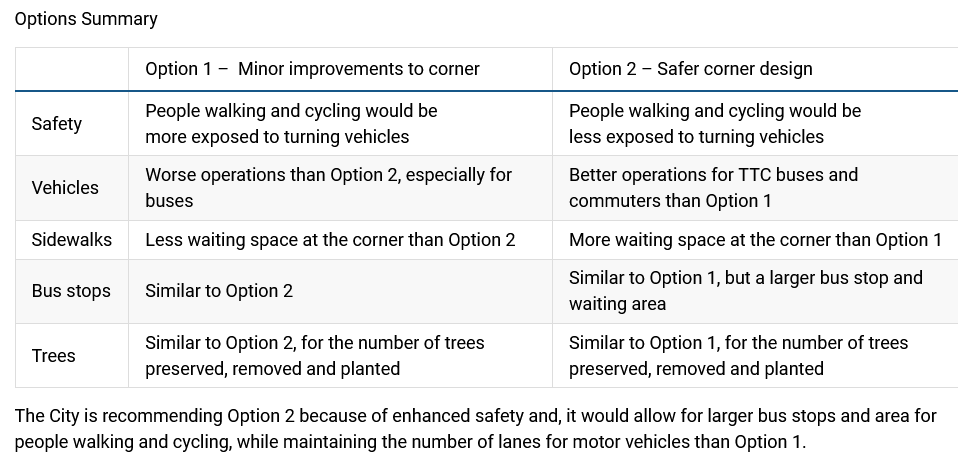Click the "Options Summary" heading
This screenshot has width=958, height=461.
(x=86, y=19)
